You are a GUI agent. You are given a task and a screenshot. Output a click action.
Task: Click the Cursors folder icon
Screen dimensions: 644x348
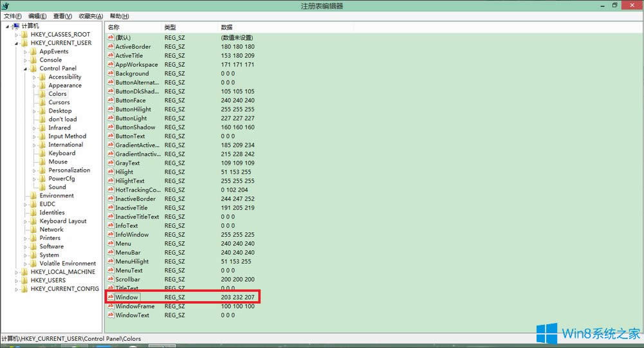click(x=42, y=102)
